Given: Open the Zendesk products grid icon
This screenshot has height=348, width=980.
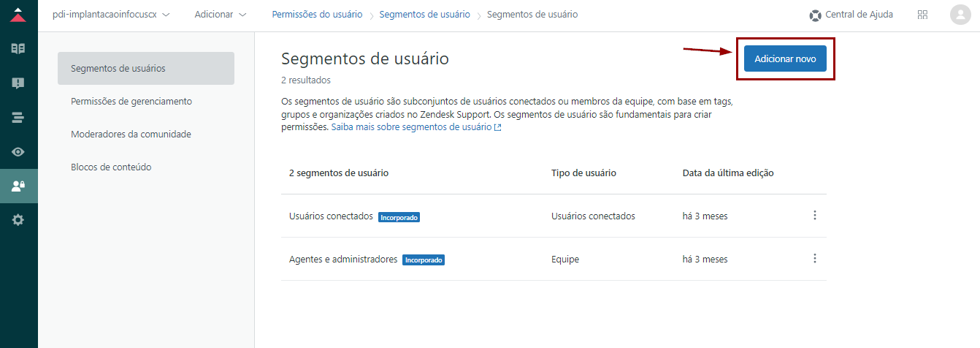Looking at the screenshot, I should (922, 15).
